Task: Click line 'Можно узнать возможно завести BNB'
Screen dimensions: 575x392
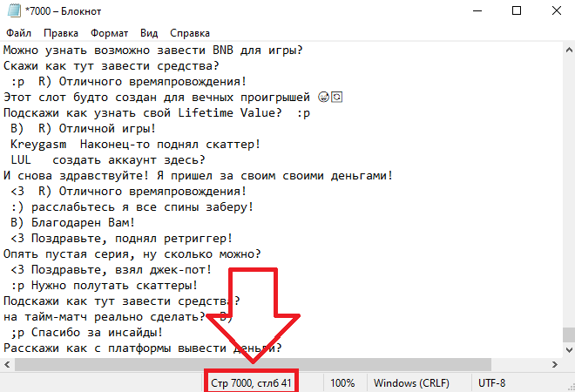Action: coord(153,50)
